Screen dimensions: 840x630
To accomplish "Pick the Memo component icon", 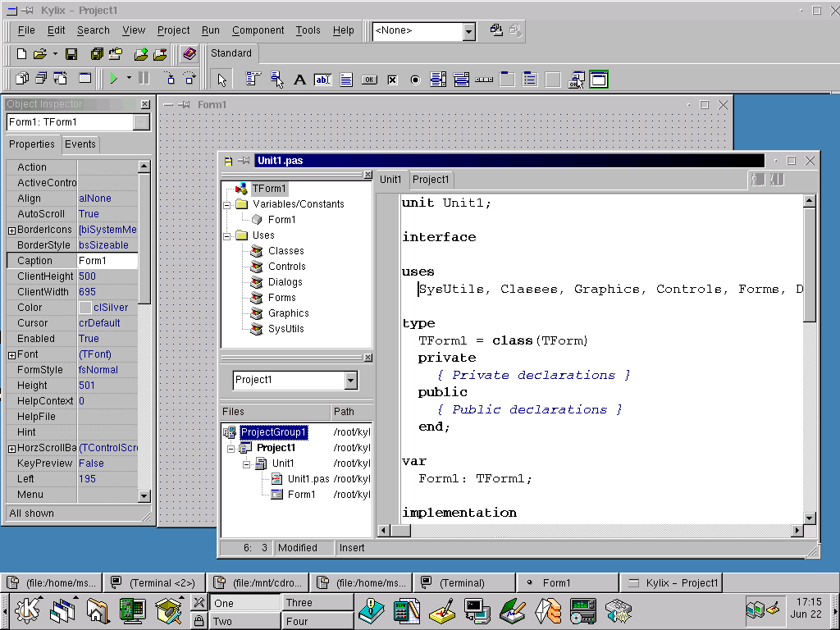I will point(346,80).
